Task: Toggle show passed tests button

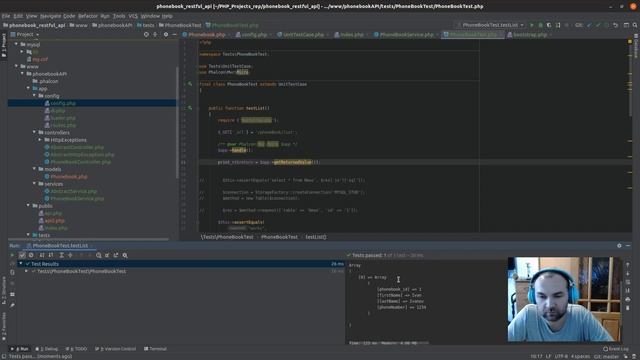Action: tap(22, 255)
